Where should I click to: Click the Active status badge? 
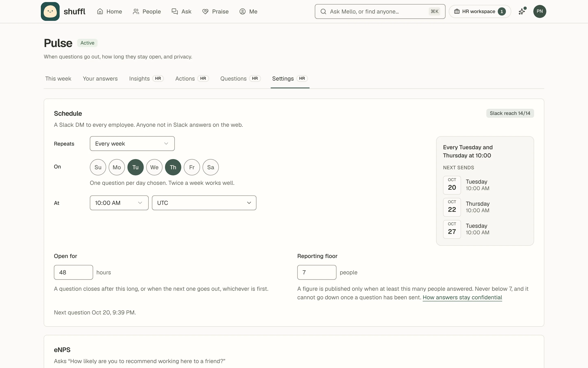pyautogui.click(x=87, y=43)
